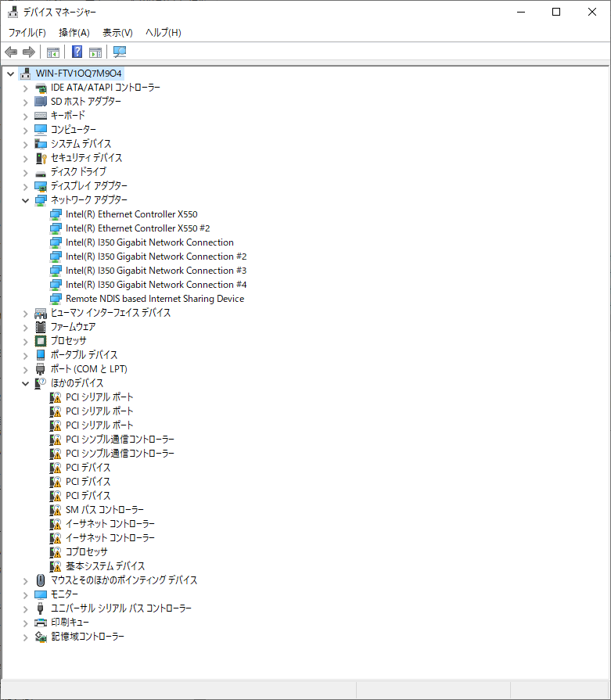The height and width of the screenshot is (700, 611).
Task: Maximize the デバイス マネージャー window
Action: pos(556,12)
